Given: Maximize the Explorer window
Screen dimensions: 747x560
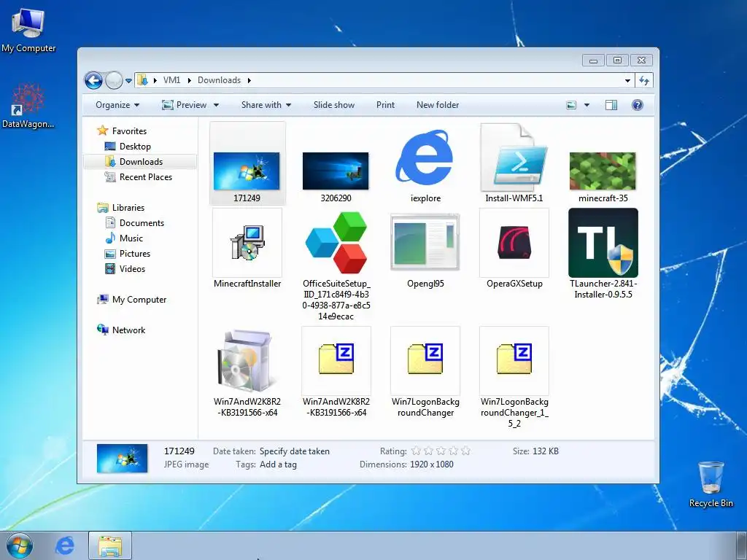Looking at the screenshot, I should [x=617, y=61].
